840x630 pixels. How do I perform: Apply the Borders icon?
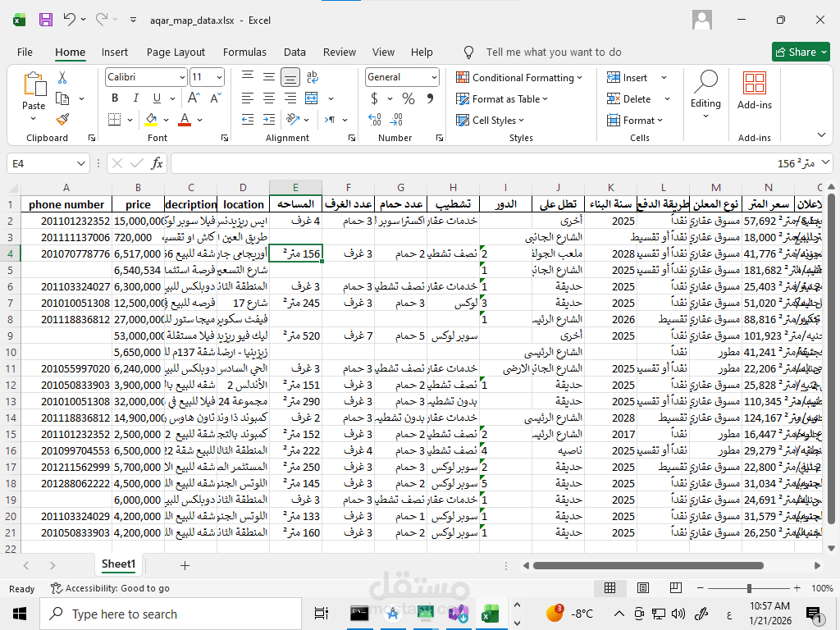pyautogui.click(x=114, y=120)
